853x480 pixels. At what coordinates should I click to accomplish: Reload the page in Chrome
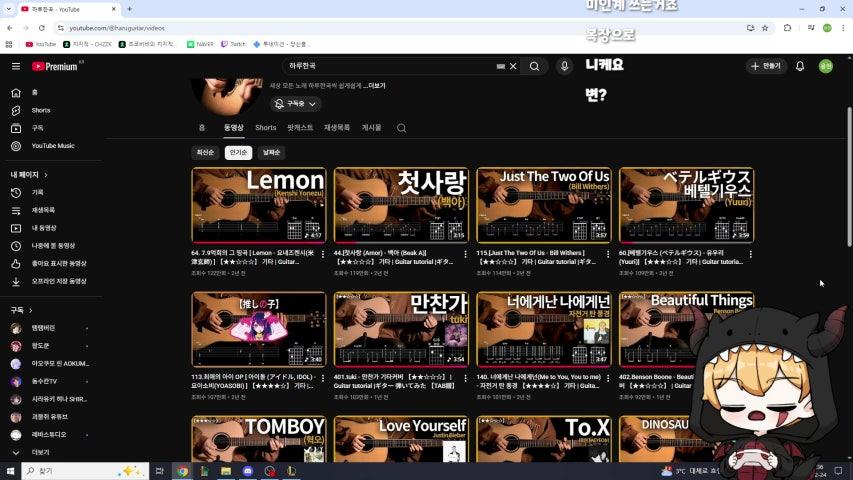(x=42, y=28)
